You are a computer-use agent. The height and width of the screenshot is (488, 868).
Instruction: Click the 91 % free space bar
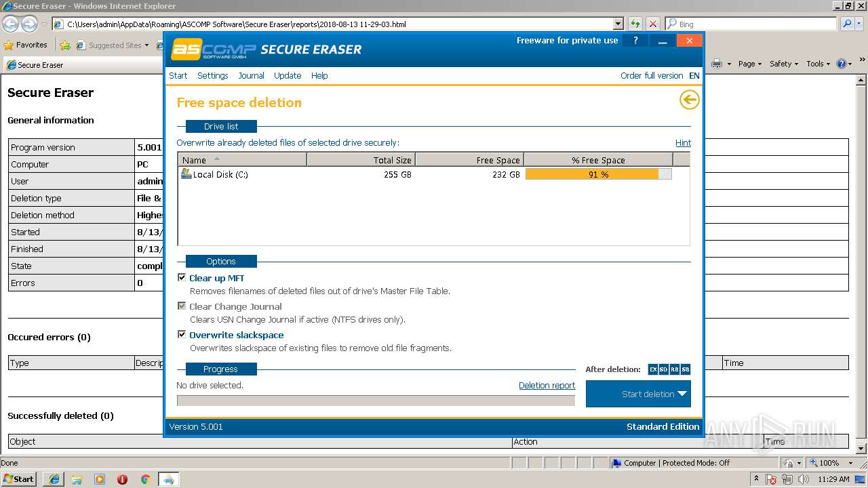point(599,174)
